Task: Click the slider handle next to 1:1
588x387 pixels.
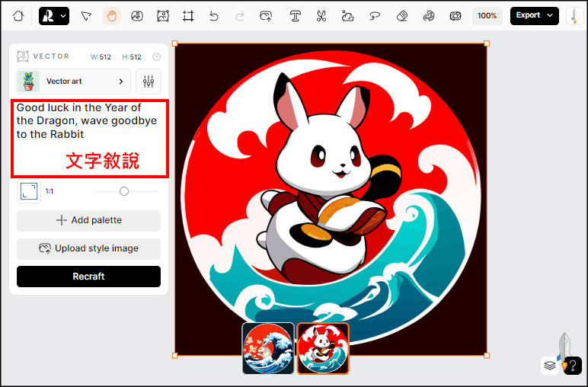Action: point(124,191)
